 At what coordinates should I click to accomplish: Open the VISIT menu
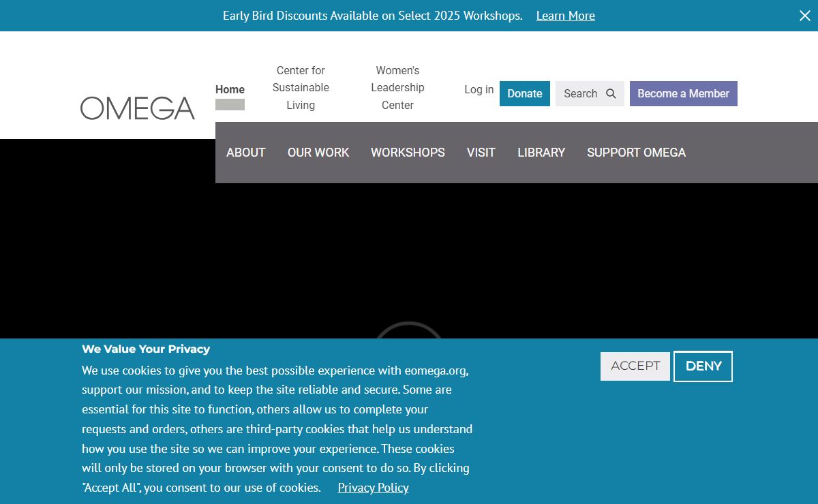(x=481, y=153)
